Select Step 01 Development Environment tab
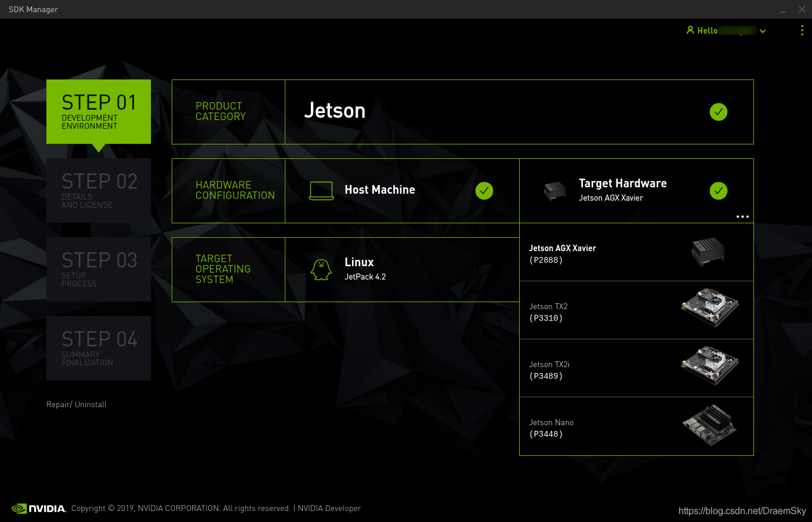Screen dimensions: 812x522 pos(99,111)
